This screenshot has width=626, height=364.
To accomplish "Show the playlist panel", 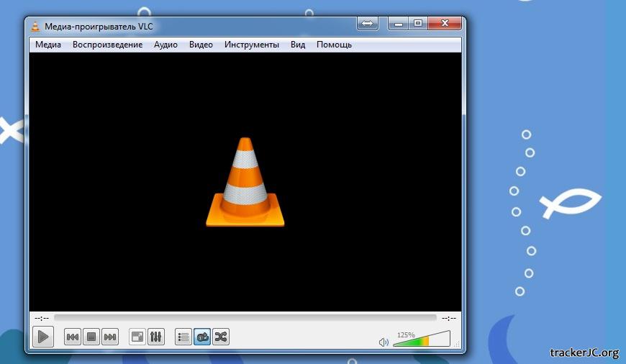I will coord(183,337).
